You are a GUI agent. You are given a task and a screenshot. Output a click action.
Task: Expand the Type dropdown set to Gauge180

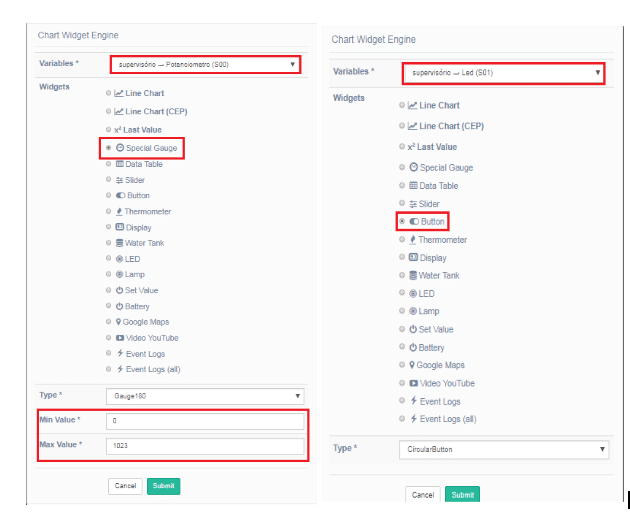tap(204, 396)
